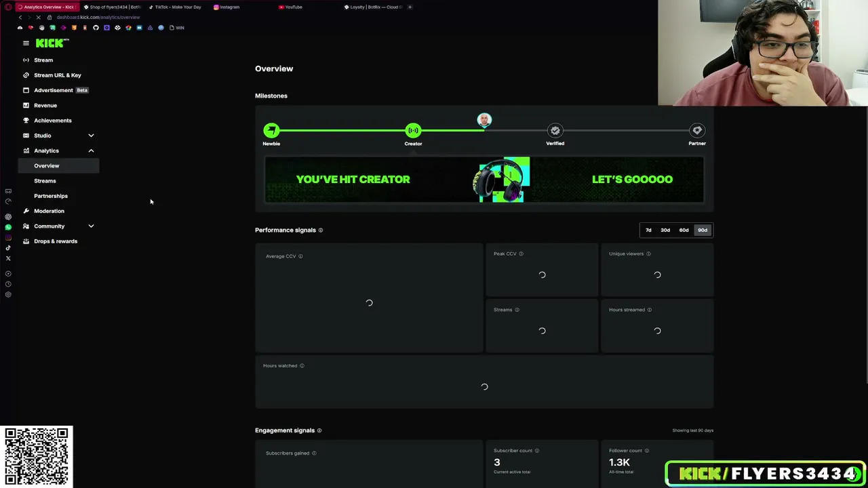This screenshot has width=868, height=488.
Task: Select the 7d time range
Action: [x=648, y=230]
